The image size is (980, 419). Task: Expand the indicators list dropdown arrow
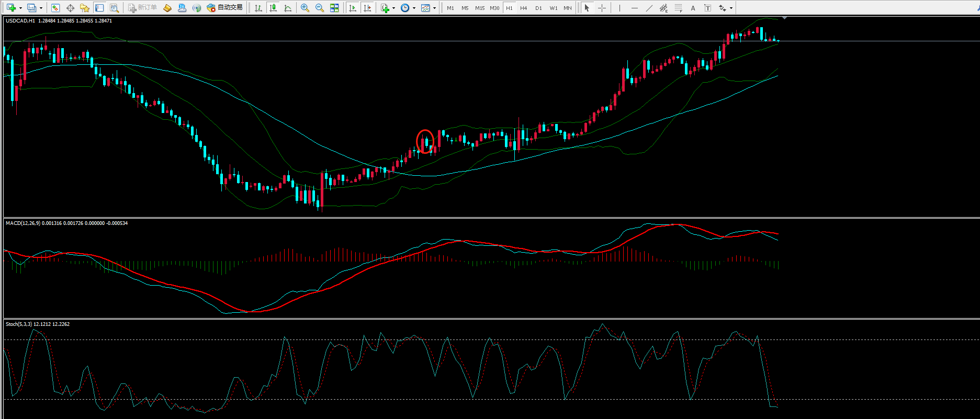click(x=393, y=8)
